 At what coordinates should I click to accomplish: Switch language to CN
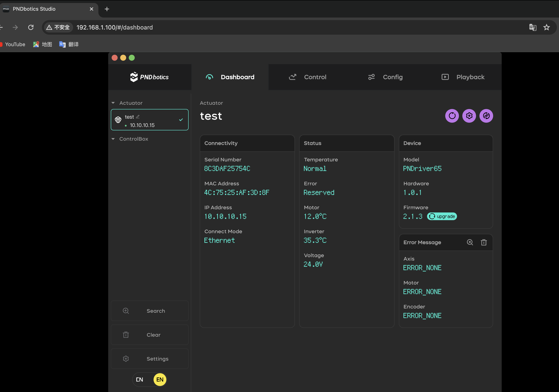click(x=139, y=380)
